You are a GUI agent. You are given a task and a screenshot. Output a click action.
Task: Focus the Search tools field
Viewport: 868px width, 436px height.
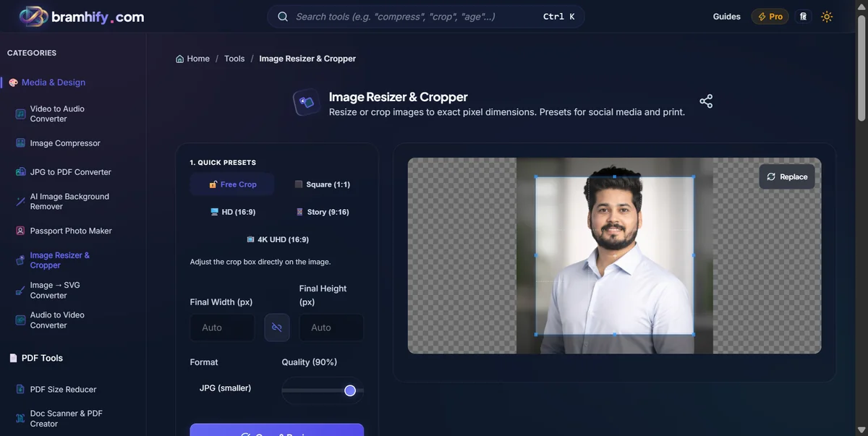pos(425,17)
